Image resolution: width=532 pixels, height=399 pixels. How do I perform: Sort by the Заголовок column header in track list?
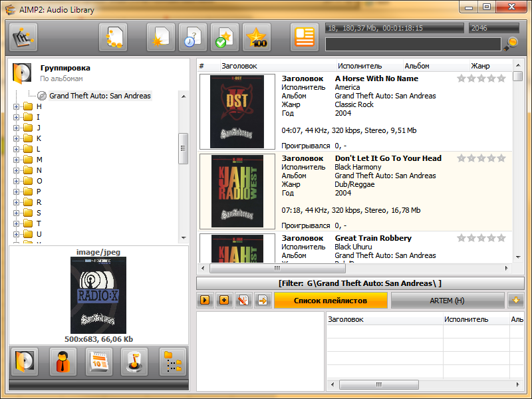277,66
